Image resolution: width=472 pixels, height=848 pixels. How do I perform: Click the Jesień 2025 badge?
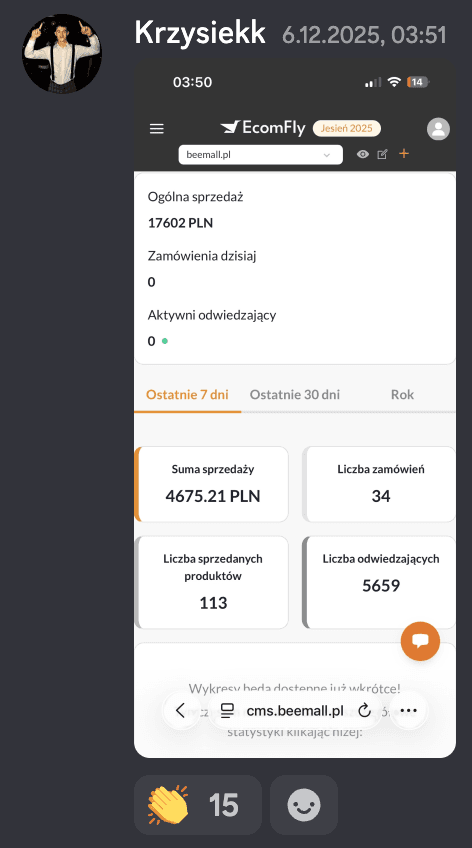pos(347,128)
